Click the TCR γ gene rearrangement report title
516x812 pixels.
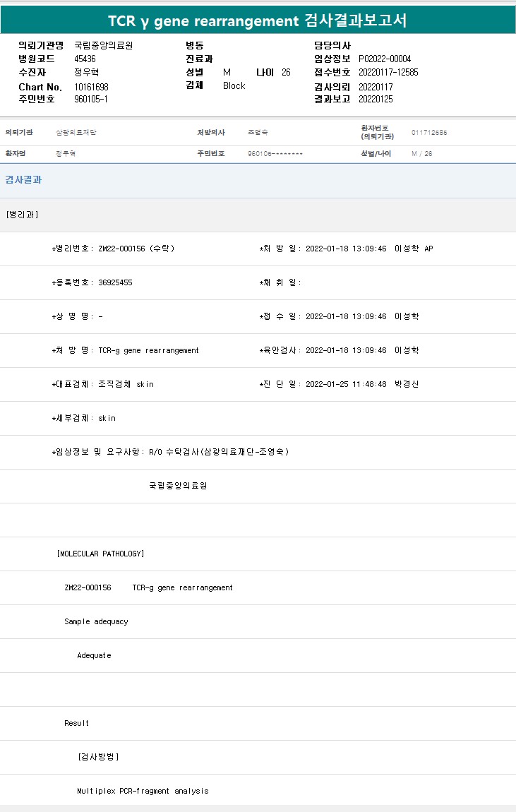258,20
